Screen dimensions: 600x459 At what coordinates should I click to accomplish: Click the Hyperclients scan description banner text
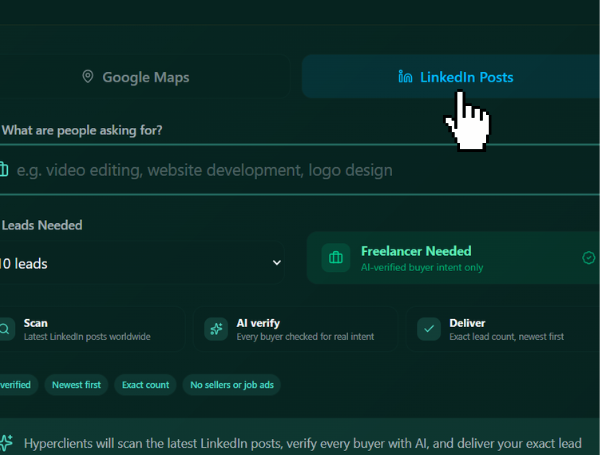pyautogui.click(x=302, y=443)
